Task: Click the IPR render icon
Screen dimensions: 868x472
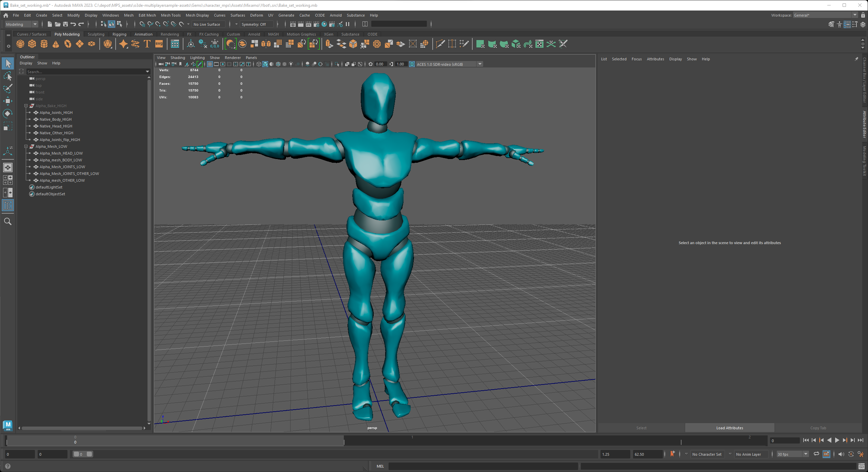Action: 309,24
